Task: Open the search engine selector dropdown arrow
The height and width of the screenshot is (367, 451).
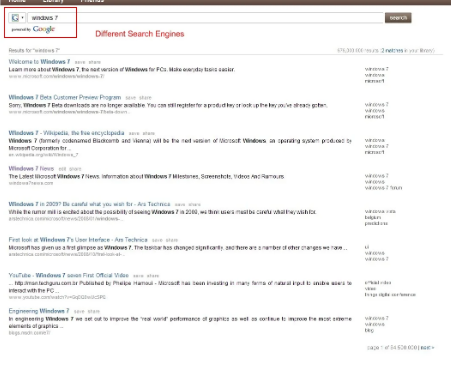Action: pos(22,18)
